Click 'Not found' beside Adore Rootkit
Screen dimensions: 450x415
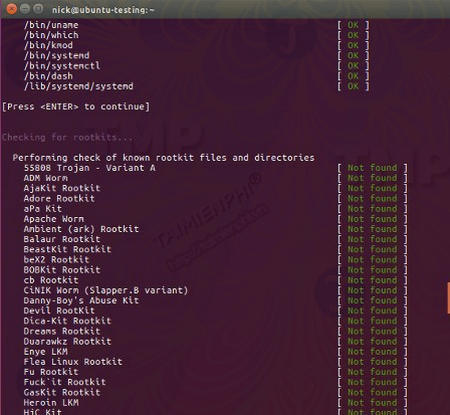pyautogui.click(x=372, y=198)
